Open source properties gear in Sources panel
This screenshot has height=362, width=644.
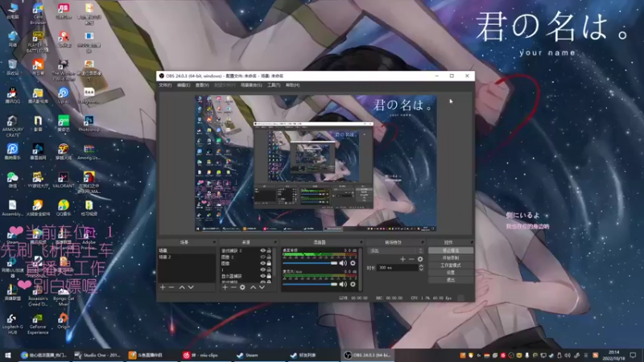click(x=242, y=287)
